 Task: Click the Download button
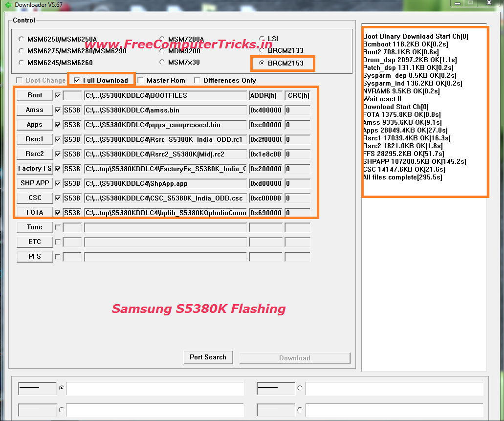[x=294, y=358]
